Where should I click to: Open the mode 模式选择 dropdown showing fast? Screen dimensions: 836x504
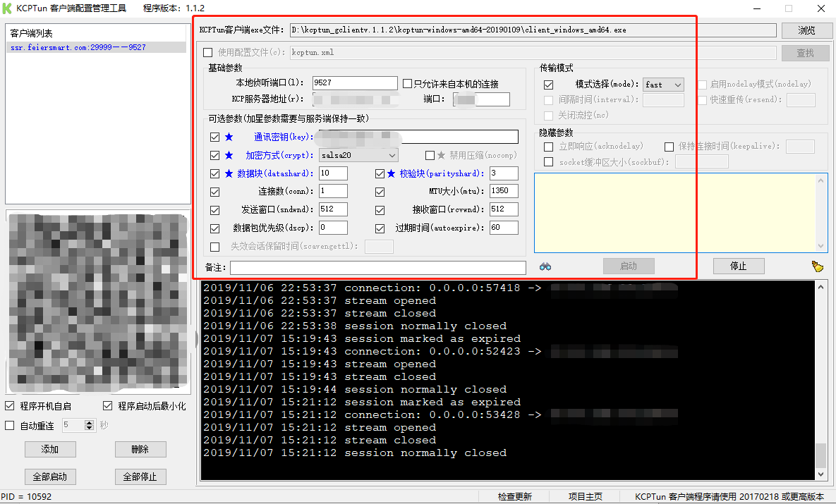[662, 84]
